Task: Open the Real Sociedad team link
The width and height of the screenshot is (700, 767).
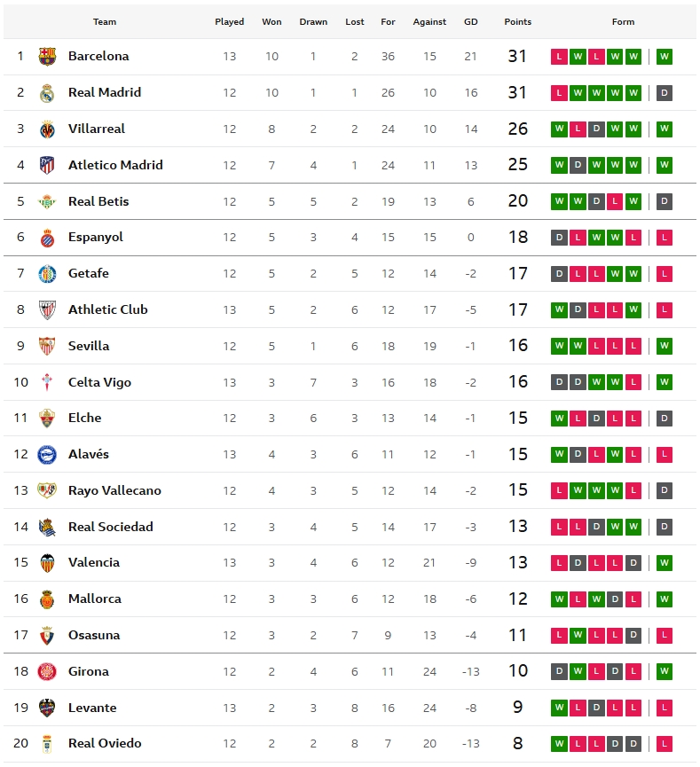Action: (110, 527)
